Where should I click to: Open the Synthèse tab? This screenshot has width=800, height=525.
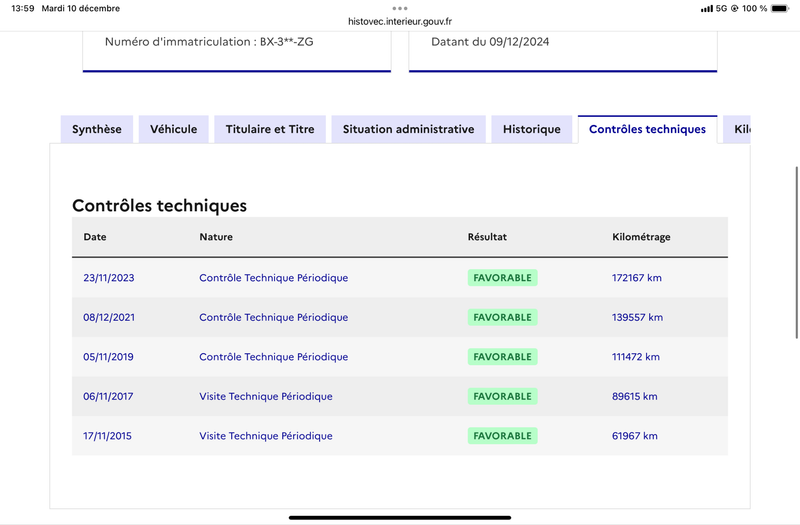[97, 129]
